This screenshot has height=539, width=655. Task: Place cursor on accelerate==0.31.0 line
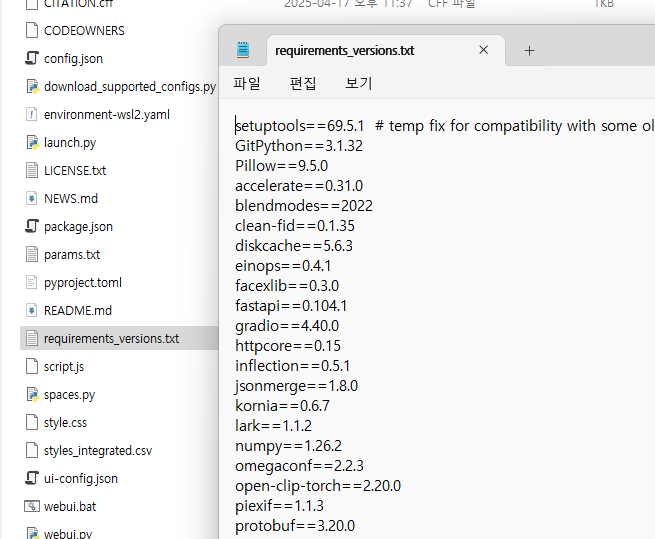pyautogui.click(x=299, y=186)
